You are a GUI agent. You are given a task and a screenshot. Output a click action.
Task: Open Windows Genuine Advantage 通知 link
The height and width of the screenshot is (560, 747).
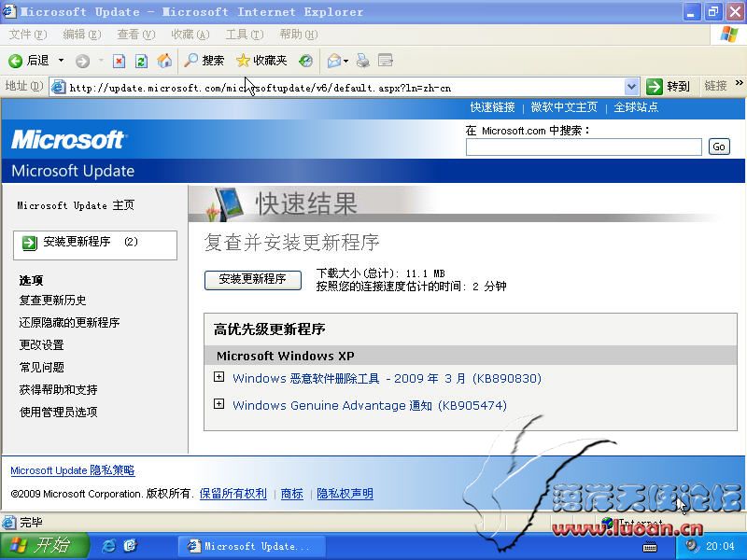[370, 406]
